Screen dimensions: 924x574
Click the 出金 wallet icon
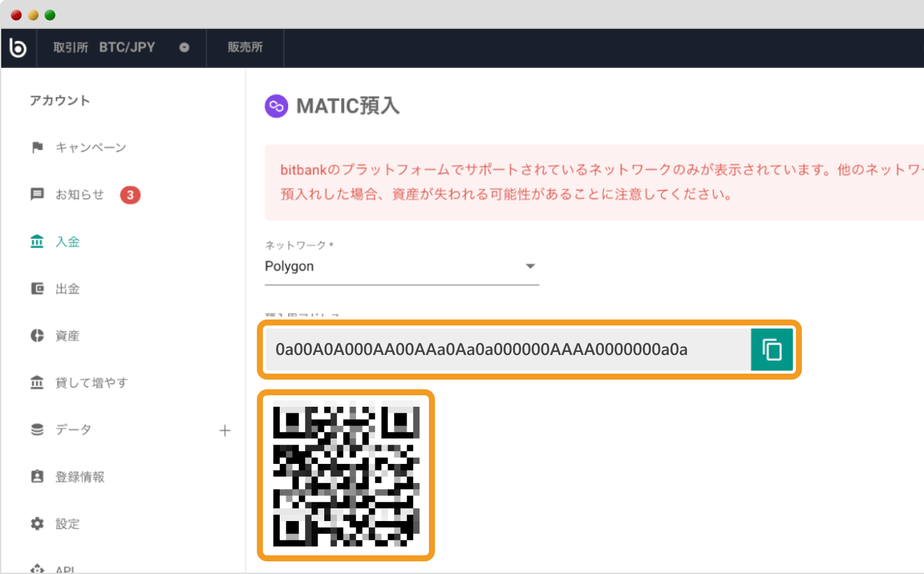[x=37, y=288]
